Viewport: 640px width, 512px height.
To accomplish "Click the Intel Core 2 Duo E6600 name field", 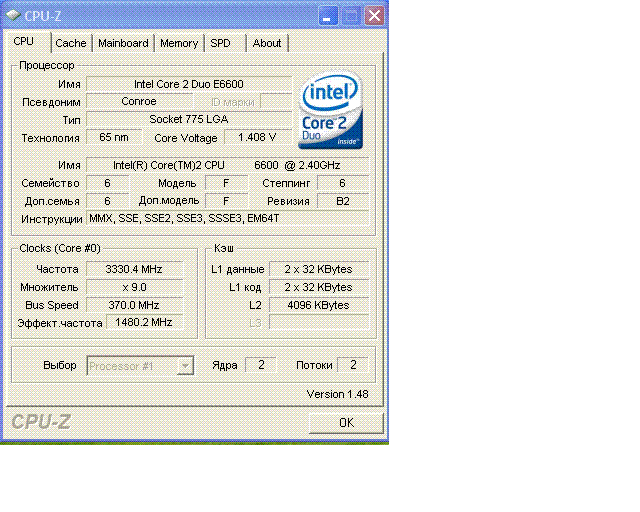I will (x=189, y=84).
